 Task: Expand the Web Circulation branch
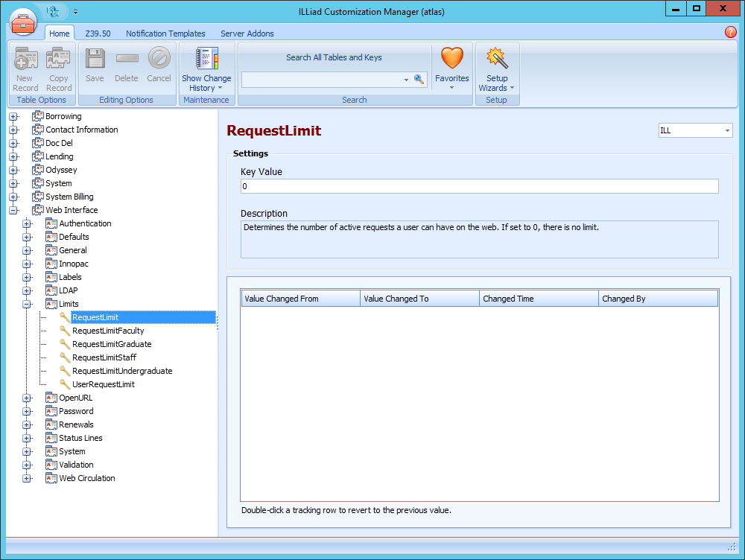coord(27,477)
